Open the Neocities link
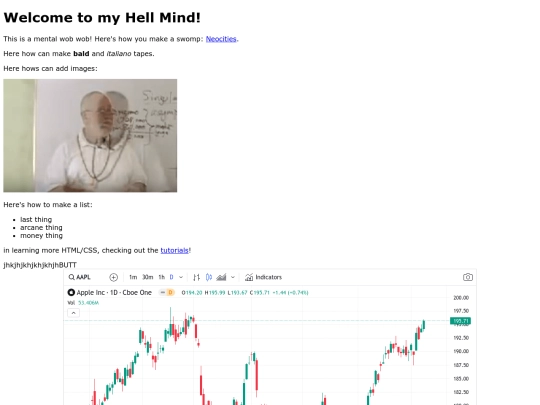 coord(221,39)
